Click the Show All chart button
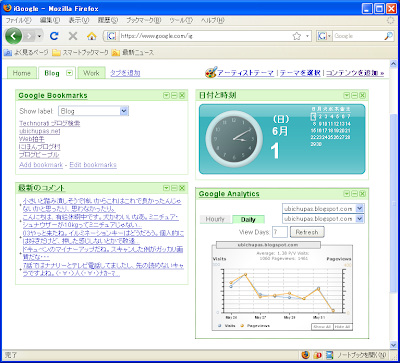This screenshot has height=363, width=400. click(322, 327)
